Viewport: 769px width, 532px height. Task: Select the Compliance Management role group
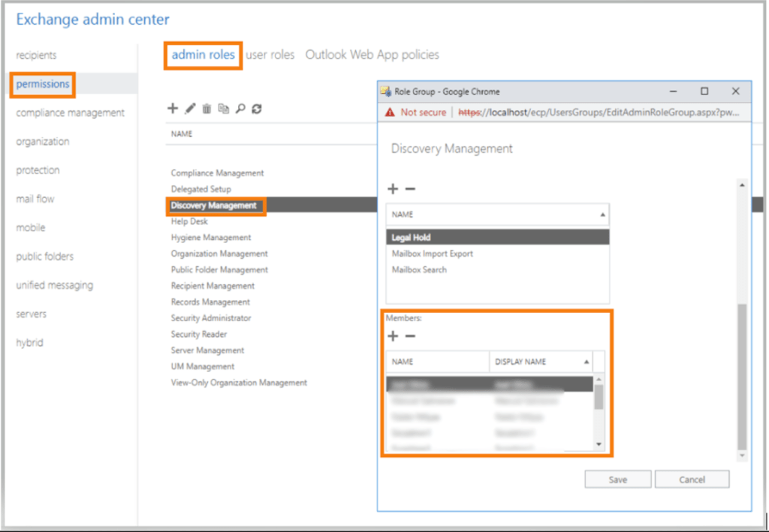click(x=217, y=173)
